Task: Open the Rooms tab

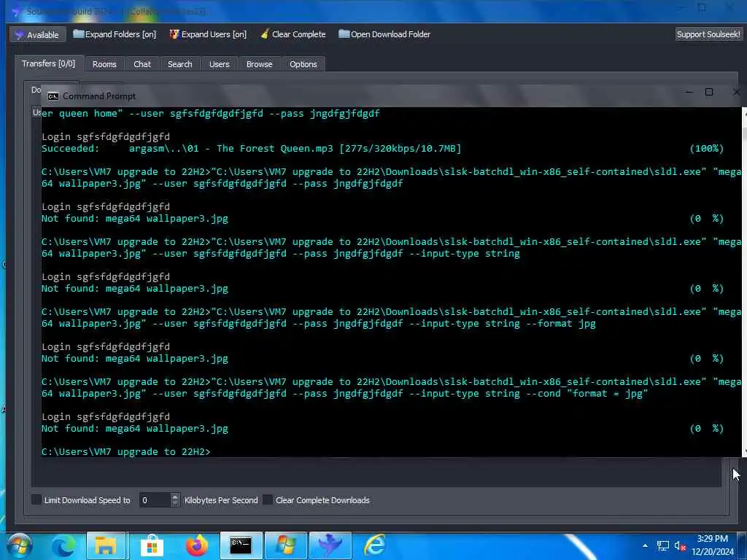Action: [x=104, y=64]
